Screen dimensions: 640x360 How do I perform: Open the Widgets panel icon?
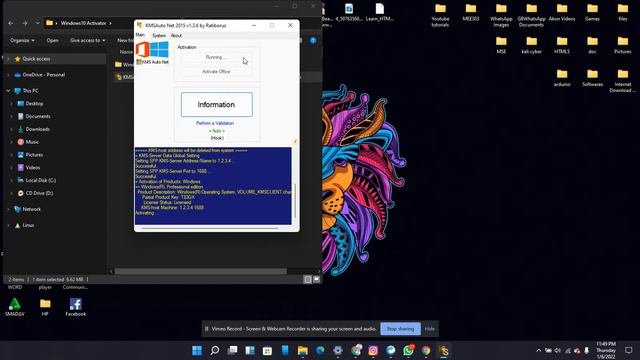(x=250, y=351)
